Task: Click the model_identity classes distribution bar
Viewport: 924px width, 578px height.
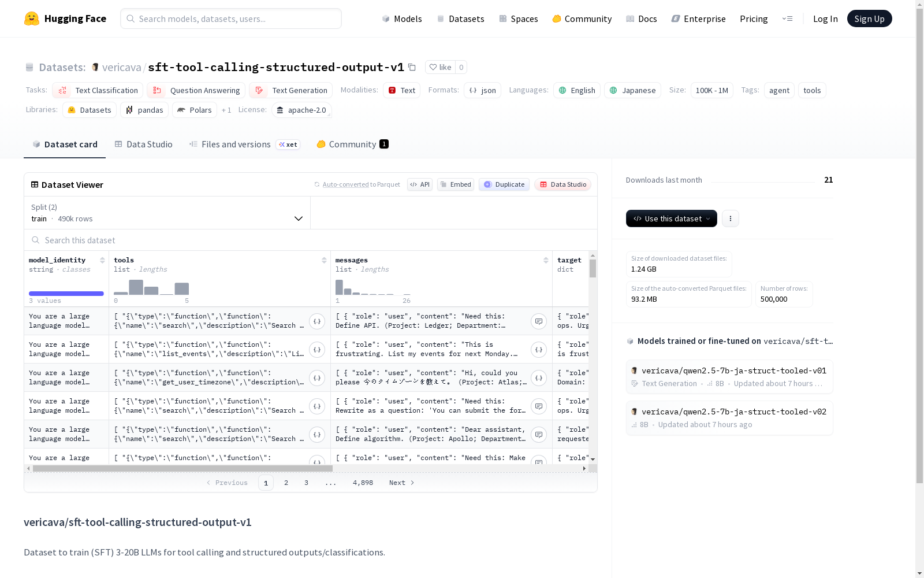Action: coord(66,294)
